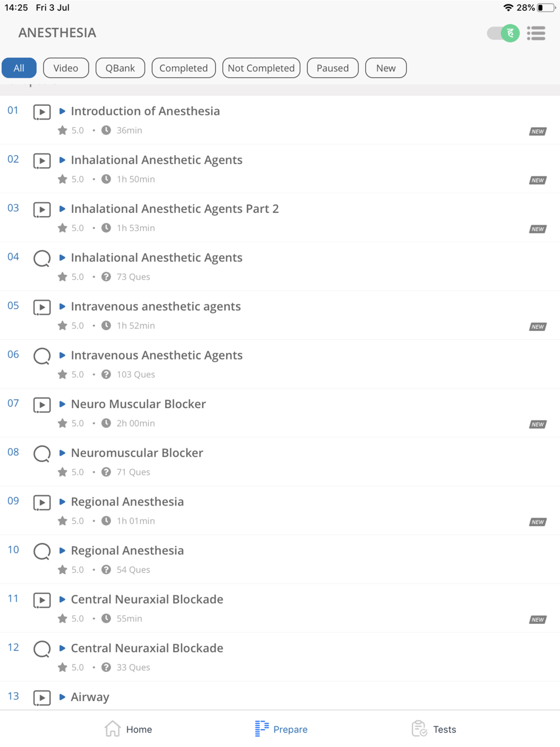
Task: Filter by Video content
Action: [x=66, y=68]
